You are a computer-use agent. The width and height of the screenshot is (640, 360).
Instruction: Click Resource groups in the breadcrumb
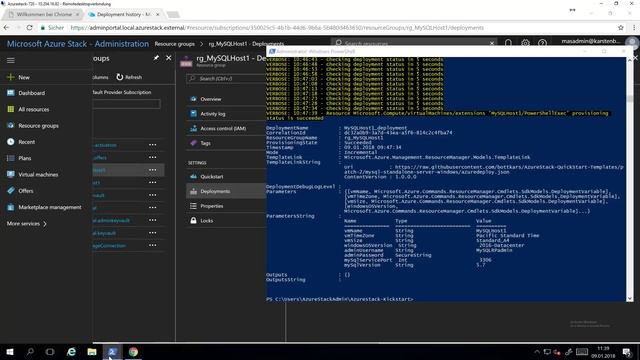[174, 44]
